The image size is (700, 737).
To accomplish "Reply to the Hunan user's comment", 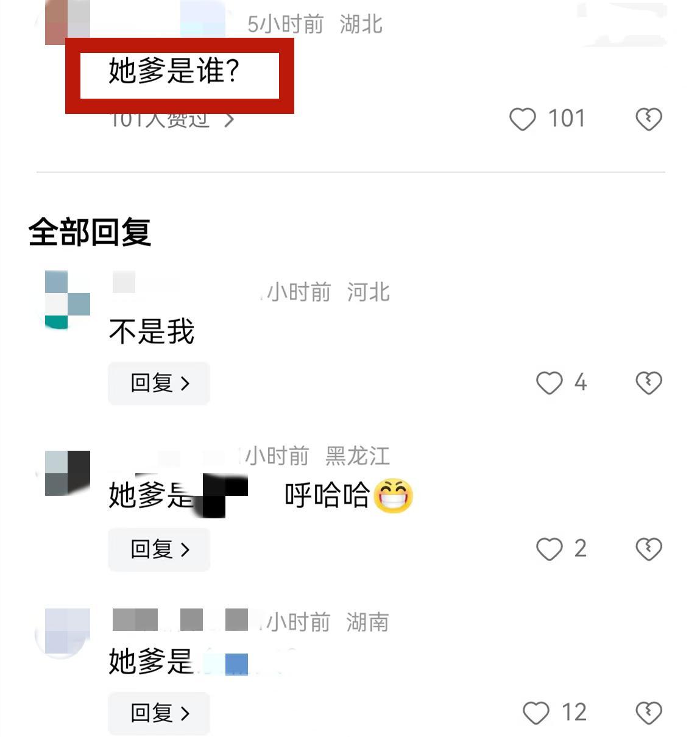I will (159, 713).
